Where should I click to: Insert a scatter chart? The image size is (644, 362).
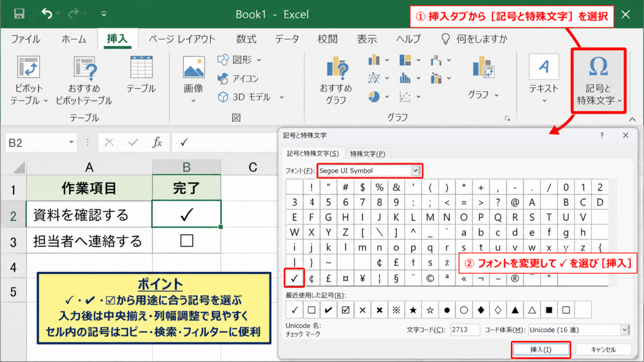(x=409, y=96)
